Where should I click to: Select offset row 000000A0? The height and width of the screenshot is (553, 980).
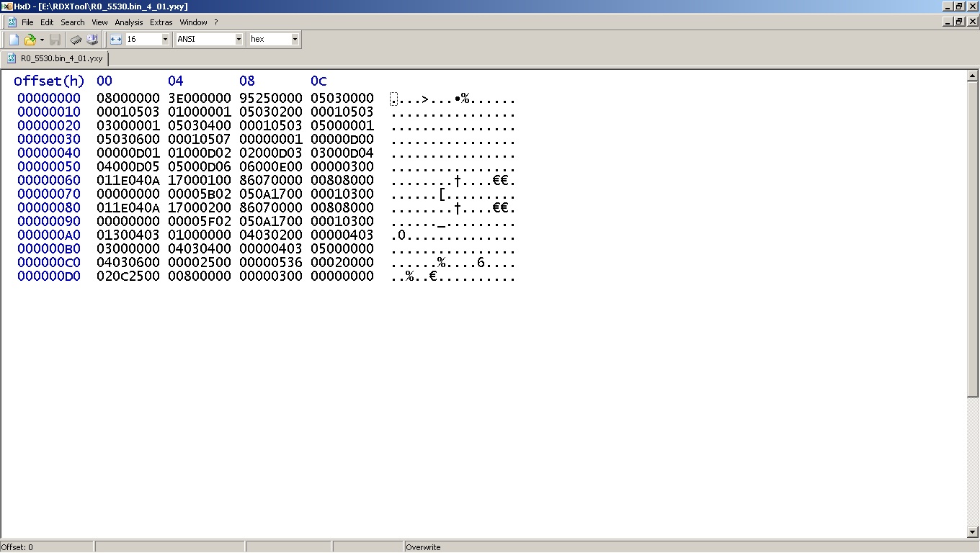click(49, 235)
